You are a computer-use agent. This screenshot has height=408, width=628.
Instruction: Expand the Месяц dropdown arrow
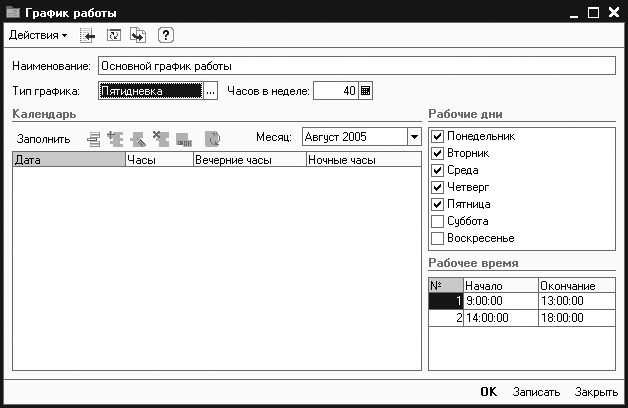click(413, 137)
